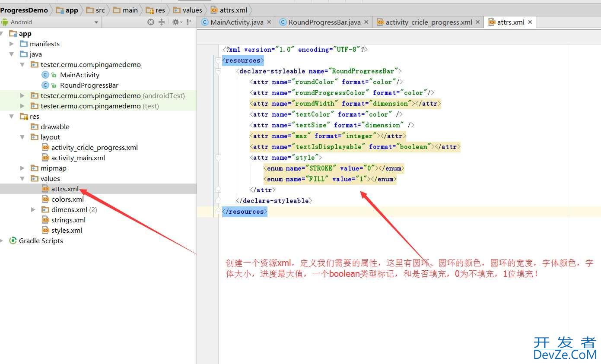
Task: Select activity_main.xml in the tree
Action: click(78, 158)
